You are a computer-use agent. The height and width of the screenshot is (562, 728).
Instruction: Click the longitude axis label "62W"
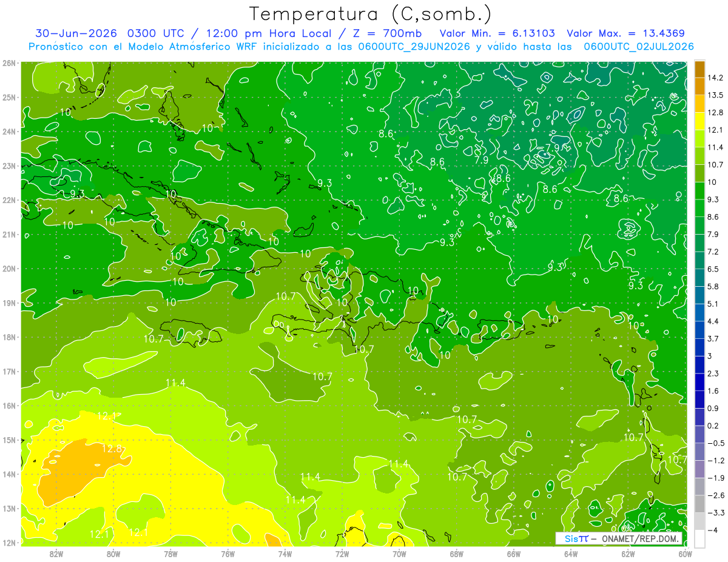[x=628, y=554]
